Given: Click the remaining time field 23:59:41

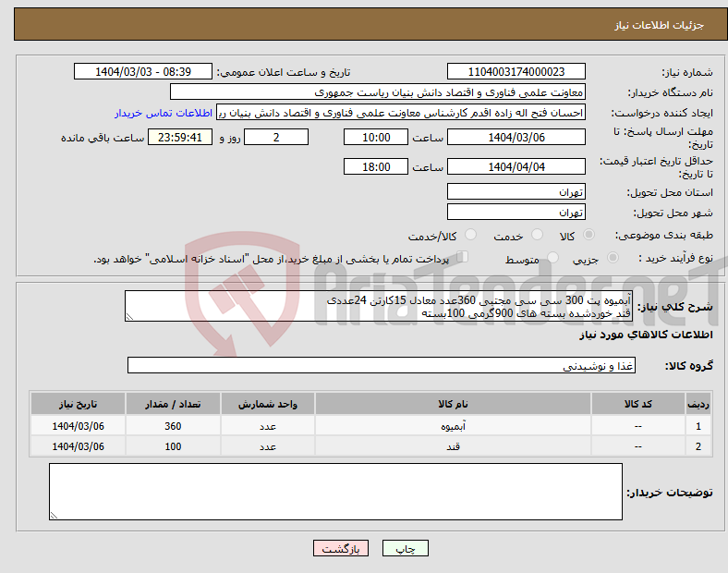Looking at the screenshot, I should [x=179, y=137].
